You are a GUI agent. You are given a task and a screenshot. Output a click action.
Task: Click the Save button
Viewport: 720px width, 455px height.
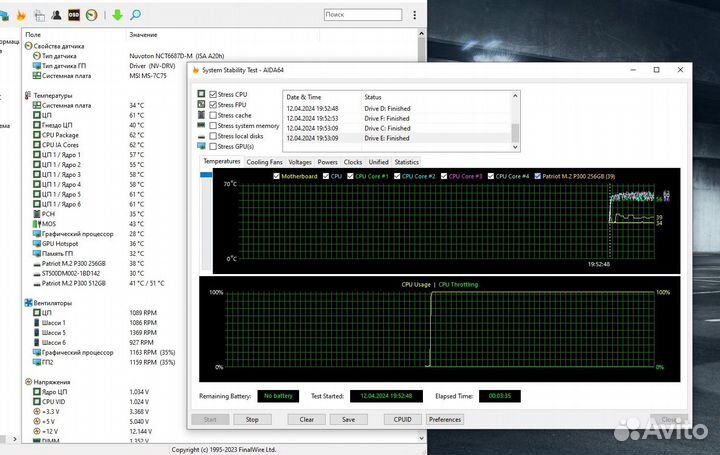point(349,419)
